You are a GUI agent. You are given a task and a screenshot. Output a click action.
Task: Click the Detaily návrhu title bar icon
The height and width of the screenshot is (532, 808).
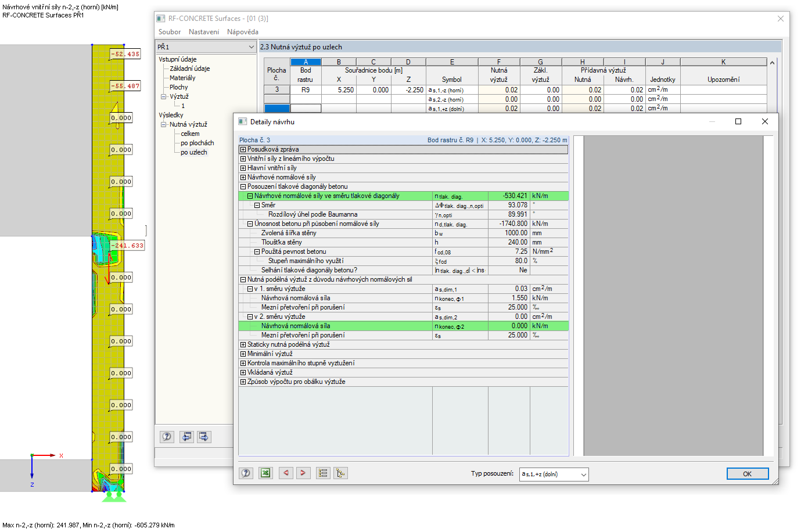tap(243, 122)
